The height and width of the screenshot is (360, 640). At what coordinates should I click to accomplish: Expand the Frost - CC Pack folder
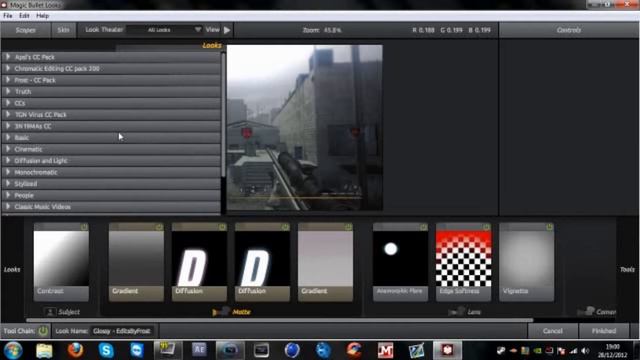tap(8, 80)
